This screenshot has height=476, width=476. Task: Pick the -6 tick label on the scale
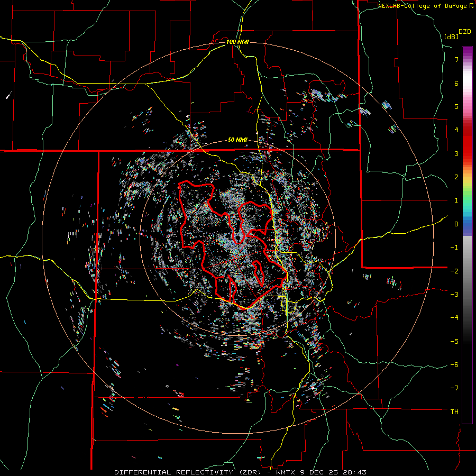454,365
